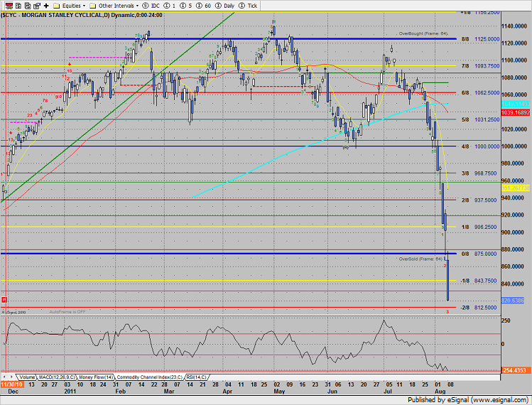
Task: Click the 1/8 906.2500 level label
Action: click(479, 227)
